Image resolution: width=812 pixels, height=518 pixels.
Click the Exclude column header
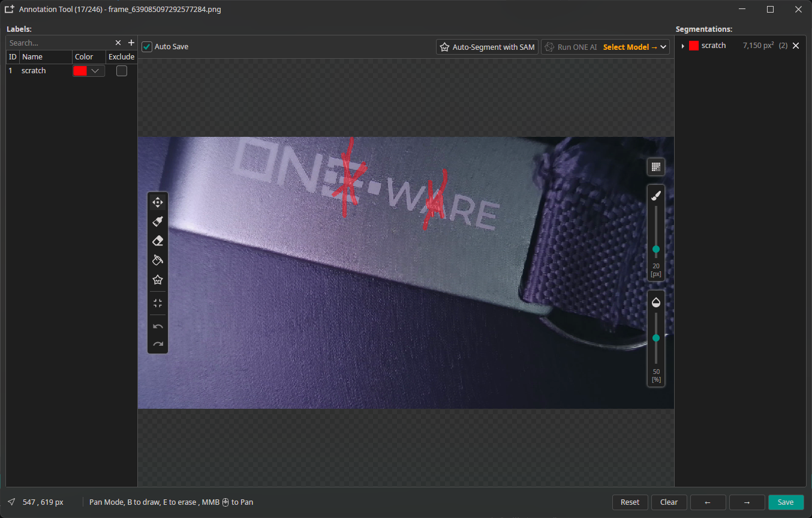pos(121,57)
